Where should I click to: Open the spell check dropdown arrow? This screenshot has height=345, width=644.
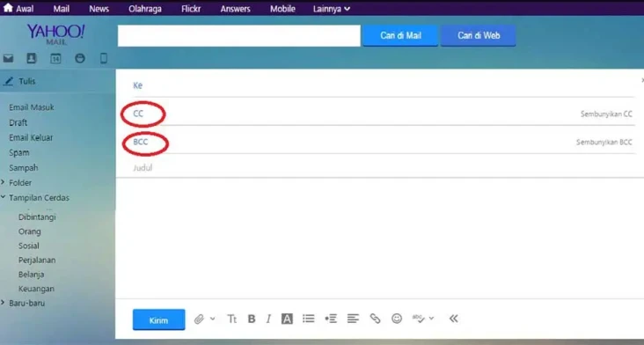(431, 319)
